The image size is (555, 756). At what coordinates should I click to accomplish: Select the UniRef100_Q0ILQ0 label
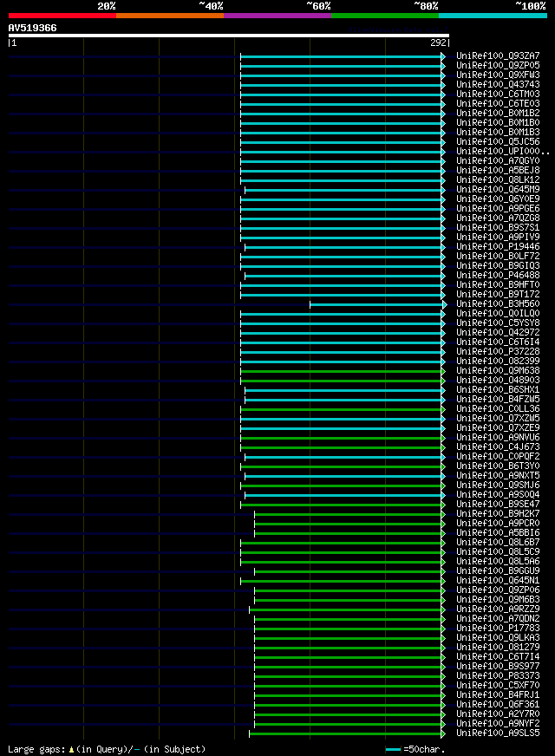(x=498, y=314)
